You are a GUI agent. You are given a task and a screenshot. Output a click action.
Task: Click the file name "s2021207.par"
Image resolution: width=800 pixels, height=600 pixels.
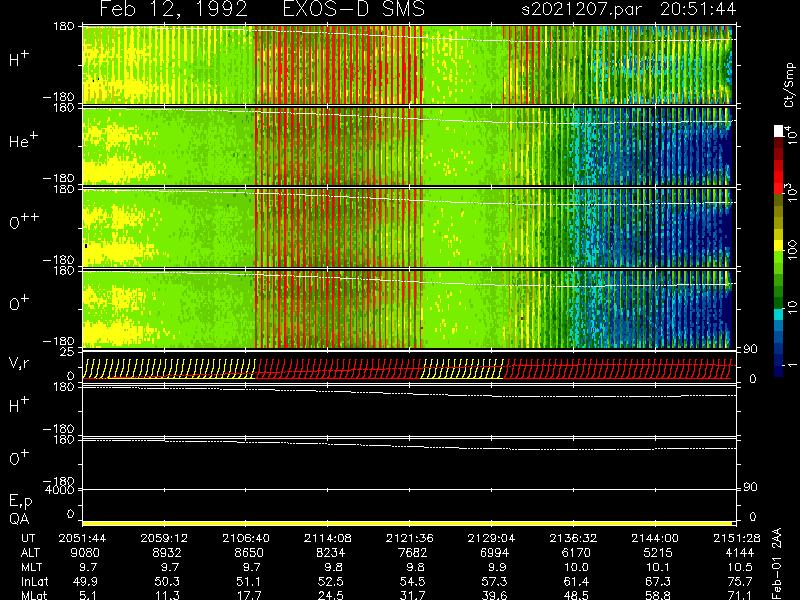click(x=581, y=9)
